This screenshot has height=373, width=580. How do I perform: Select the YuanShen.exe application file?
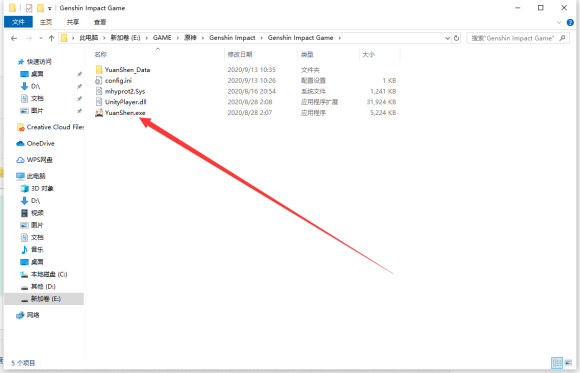click(x=120, y=113)
